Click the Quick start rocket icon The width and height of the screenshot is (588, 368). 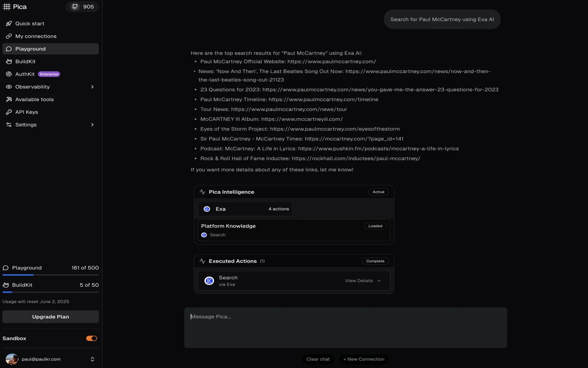click(x=9, y=24)
